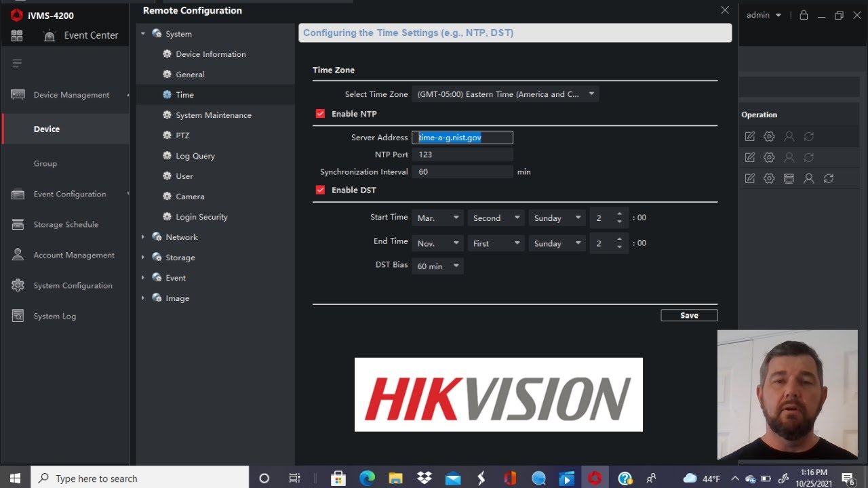Open the DST Bias dropdown

click(x=437, y=266)
